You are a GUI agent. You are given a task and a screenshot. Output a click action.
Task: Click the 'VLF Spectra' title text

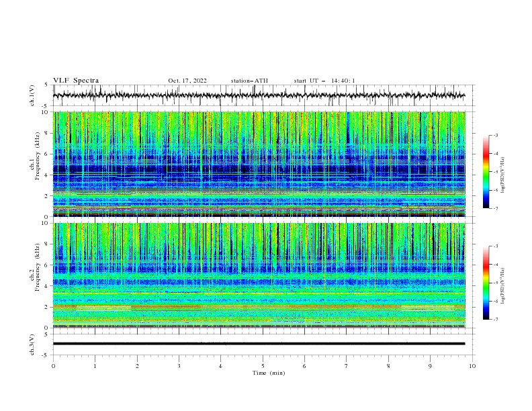pos(76,81)
